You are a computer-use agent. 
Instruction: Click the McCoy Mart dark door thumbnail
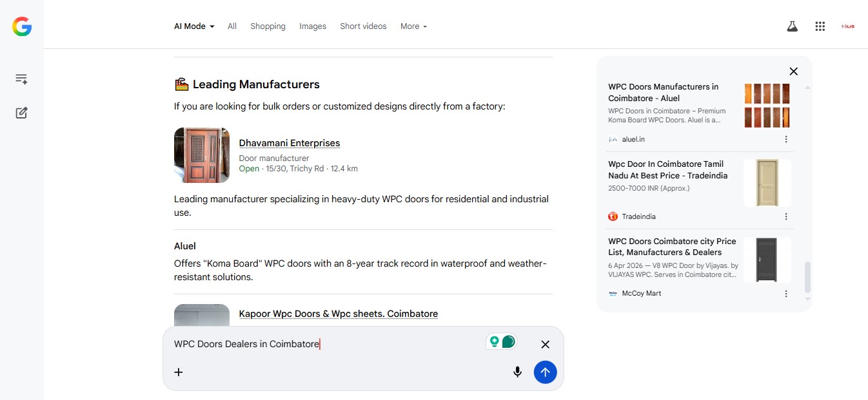(767, 260)
